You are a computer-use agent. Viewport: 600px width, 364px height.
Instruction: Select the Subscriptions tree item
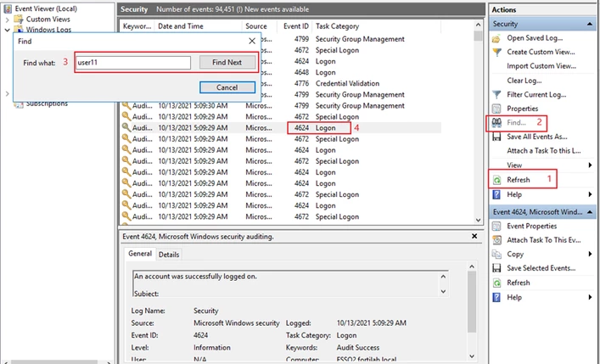coord(47,104)
